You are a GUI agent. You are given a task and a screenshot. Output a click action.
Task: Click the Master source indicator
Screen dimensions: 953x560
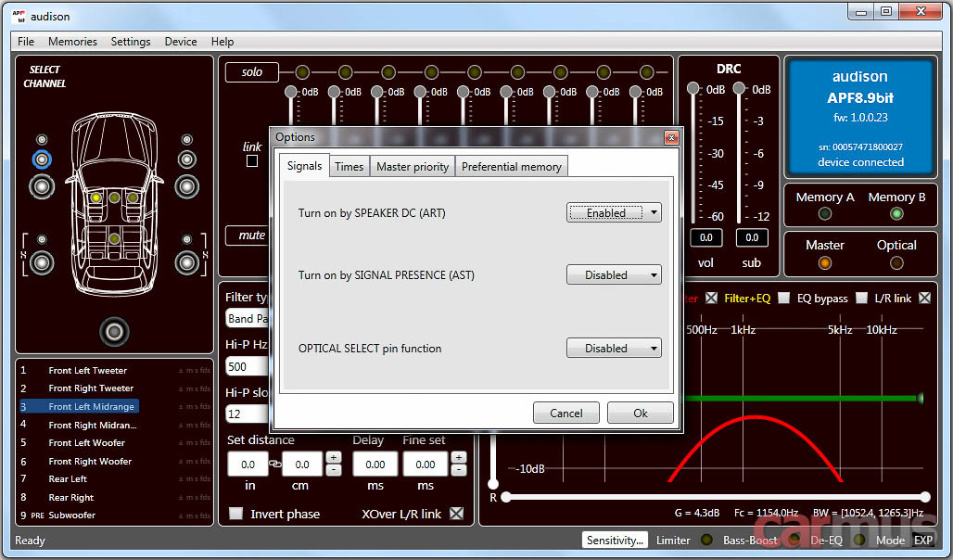click(825, 262)
